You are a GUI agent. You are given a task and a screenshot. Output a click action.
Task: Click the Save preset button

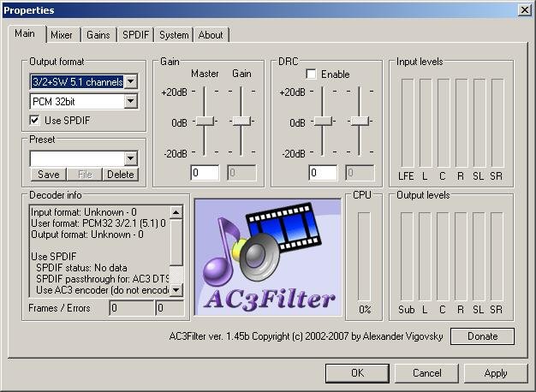(x=49, y=175)
